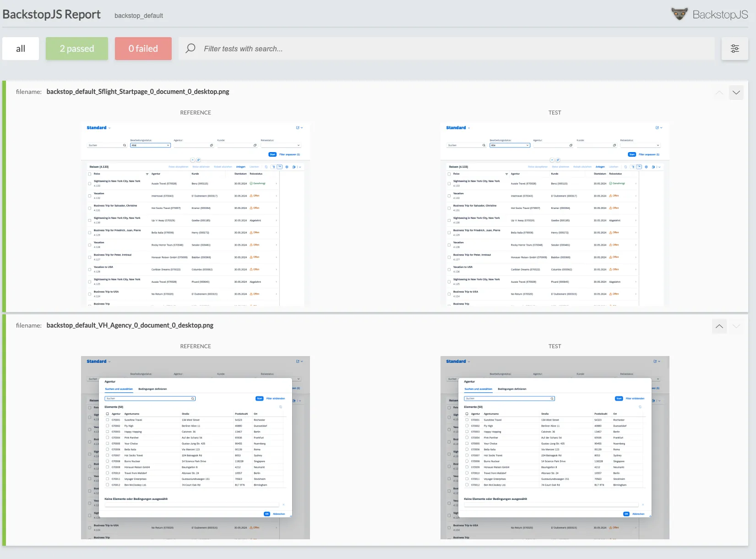The image size is (756, 559).
Task: Show all tests filter
Action: click(21, 49)
